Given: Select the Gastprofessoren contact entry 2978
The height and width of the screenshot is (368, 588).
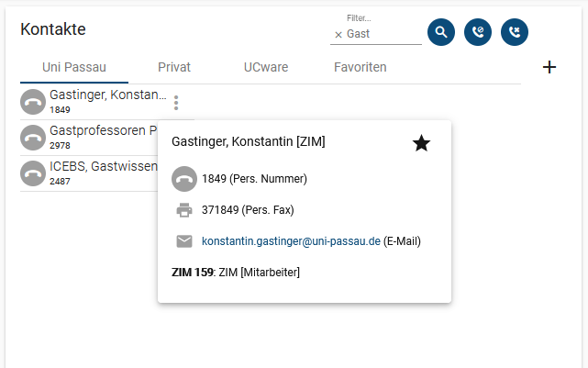Looking at the screenshot, I should point(89,138).
